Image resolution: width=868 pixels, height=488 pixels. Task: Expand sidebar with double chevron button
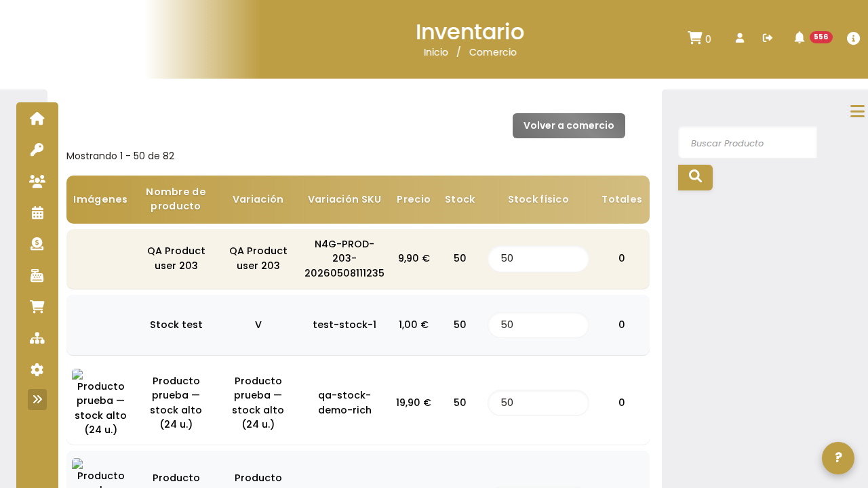(x=37, y=399)
